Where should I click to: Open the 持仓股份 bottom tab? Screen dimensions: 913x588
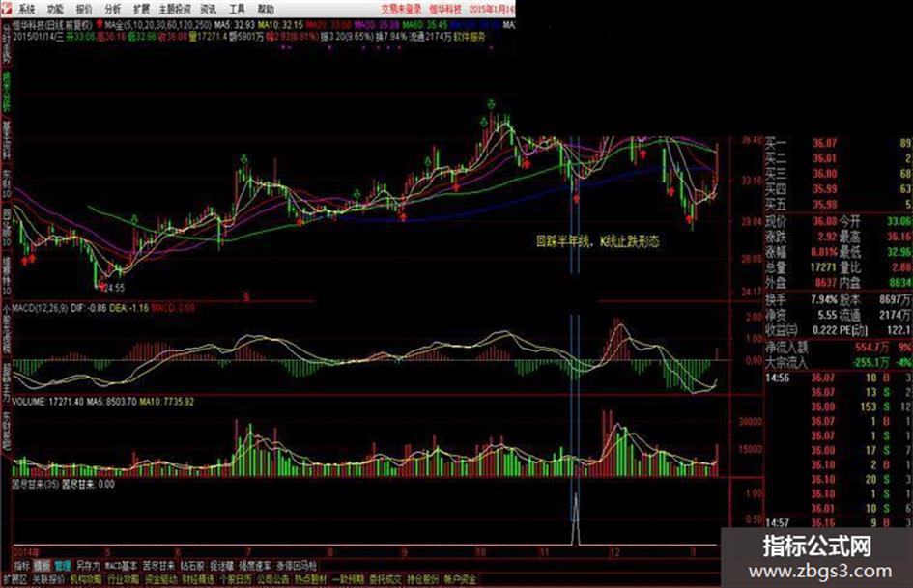tap(422, 579)
